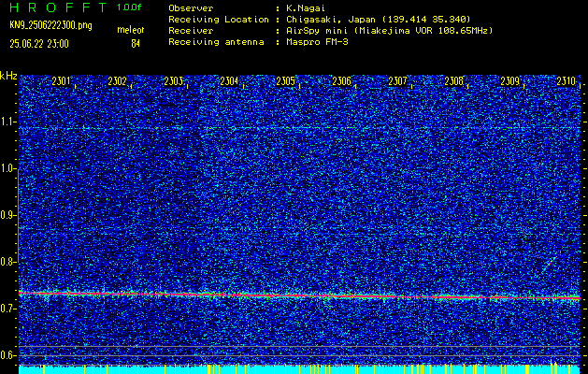This screenshot has width=588, height=374.
Task: Click the 0.9 frequency axis label
Action: point(7,215)
